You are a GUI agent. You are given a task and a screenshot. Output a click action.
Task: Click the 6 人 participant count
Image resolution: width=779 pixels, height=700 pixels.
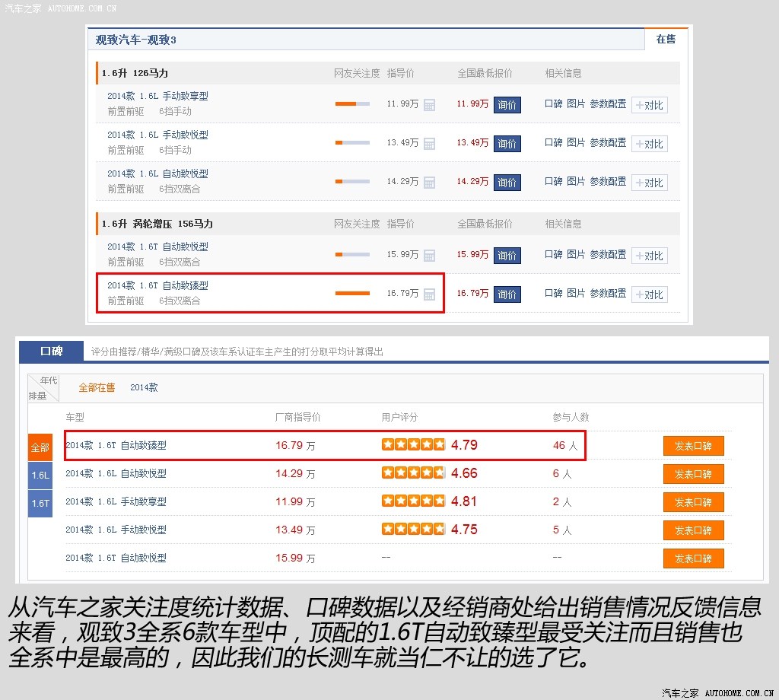point(562,474)
